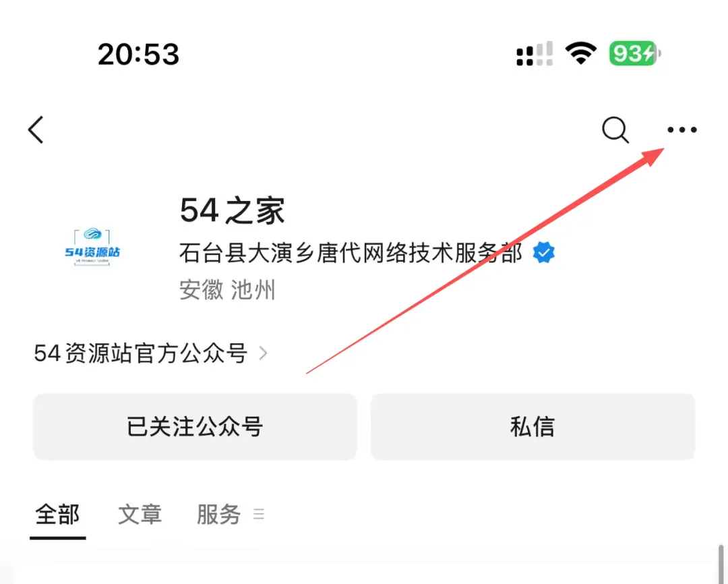Expand the 54资源站官方公众号 description chevron
728x584 pixels.
coord(263,353)
